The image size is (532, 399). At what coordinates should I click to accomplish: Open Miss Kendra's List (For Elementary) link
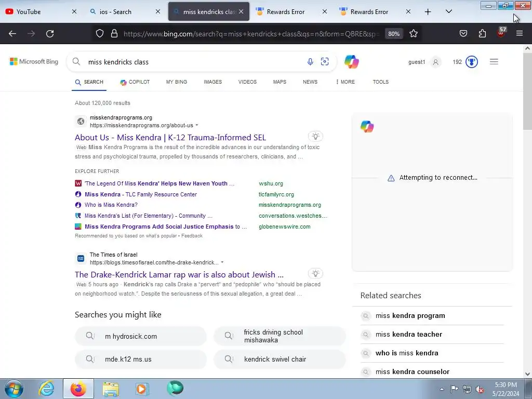click(x=148, y=216)
